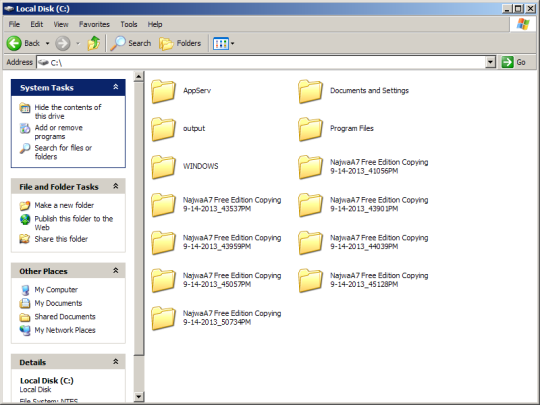Click the My Computer link
This screenshot has height=405, width=540.
(x=56, y=290)
